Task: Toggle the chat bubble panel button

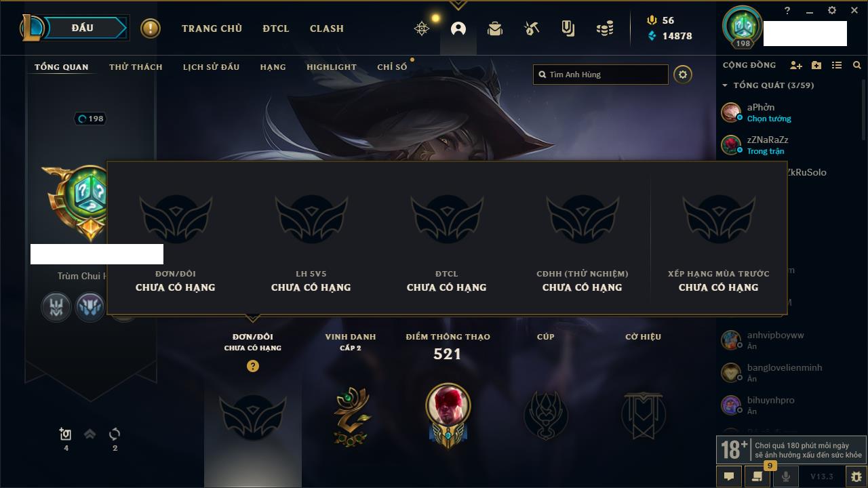Action: (729, 476)
